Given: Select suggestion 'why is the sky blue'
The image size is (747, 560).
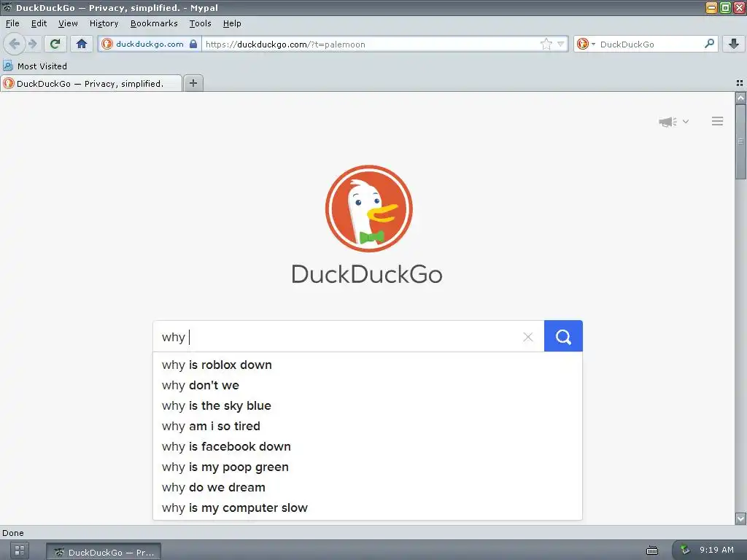Looking at the screenshot, I should [368, 405].
